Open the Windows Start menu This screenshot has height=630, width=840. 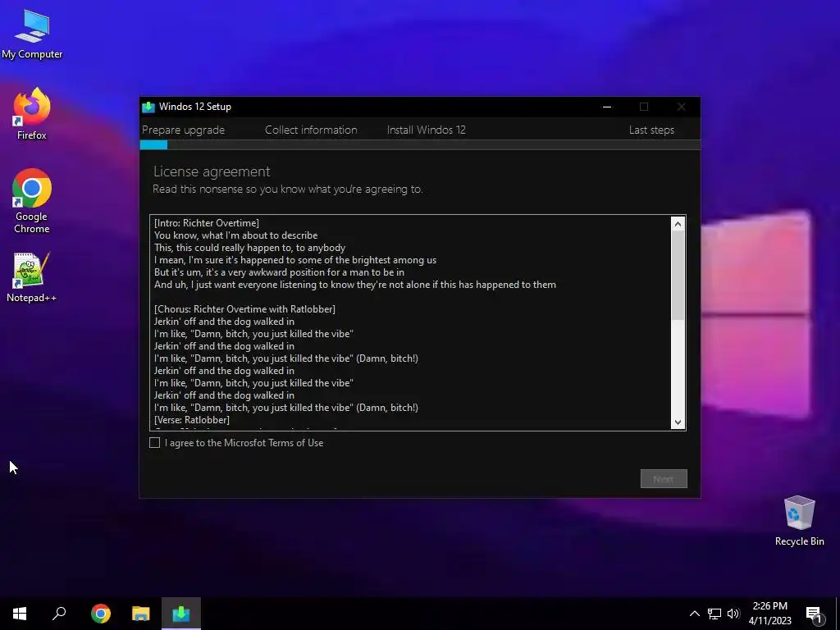(20, 614)
